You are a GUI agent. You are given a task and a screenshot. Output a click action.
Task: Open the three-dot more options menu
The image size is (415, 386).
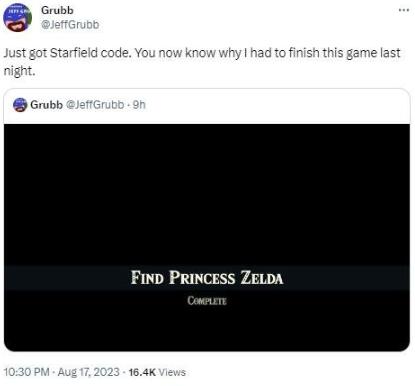pyautogui.click(x=404, y=10)
